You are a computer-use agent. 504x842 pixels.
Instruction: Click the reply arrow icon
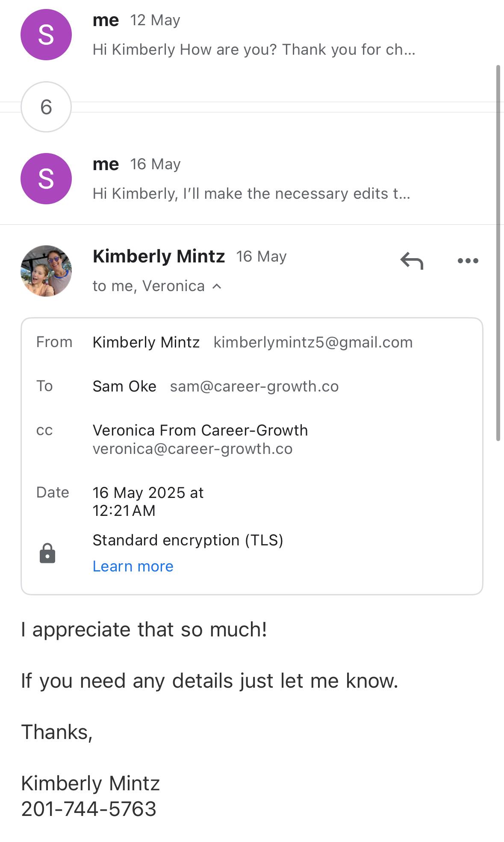tap(412, 260)
